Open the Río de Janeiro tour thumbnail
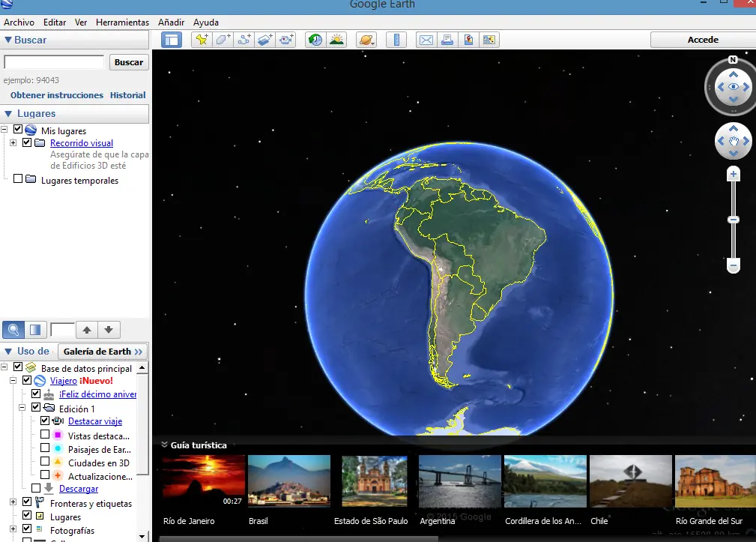Screen dimensions: 756x542 204,481
